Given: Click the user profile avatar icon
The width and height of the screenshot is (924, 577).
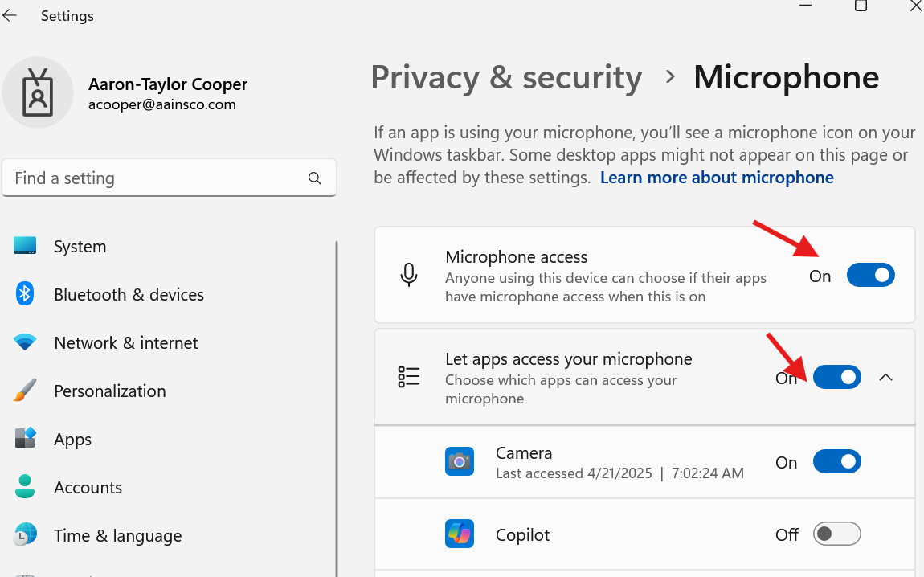Looking at the screenshot, I should point(38,92).
